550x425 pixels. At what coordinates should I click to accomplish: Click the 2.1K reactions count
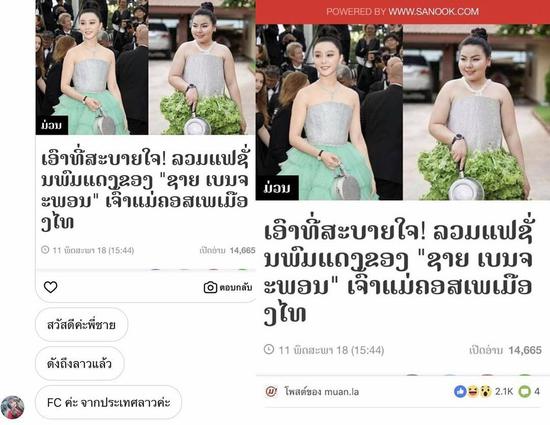504,391
